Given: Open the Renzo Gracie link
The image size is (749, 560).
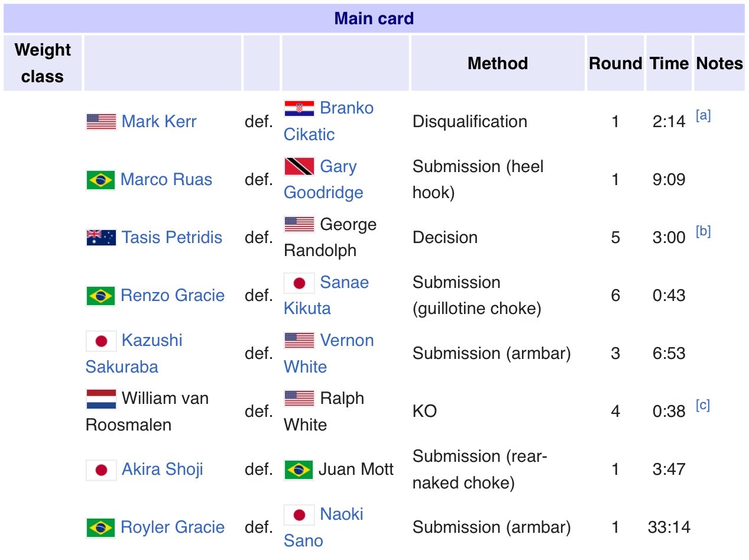Looking at the screenshot, I should (x=173, y=296).
